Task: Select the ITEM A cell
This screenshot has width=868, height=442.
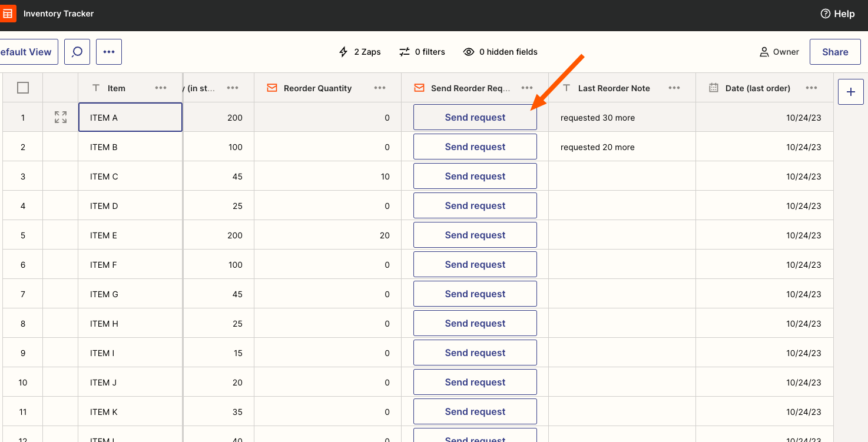Action: pos(130,117)
